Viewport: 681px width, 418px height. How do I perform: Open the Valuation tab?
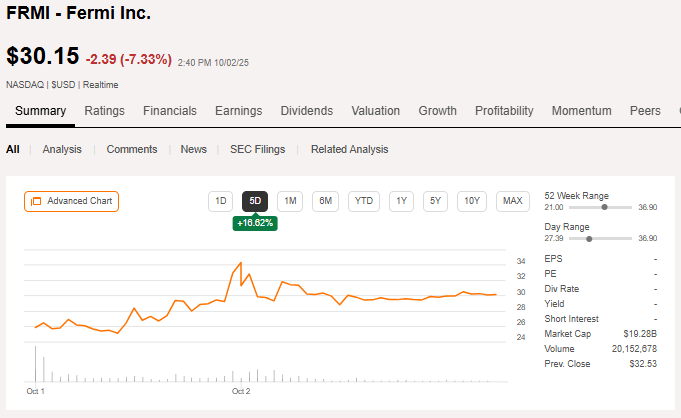pos(376,111)
